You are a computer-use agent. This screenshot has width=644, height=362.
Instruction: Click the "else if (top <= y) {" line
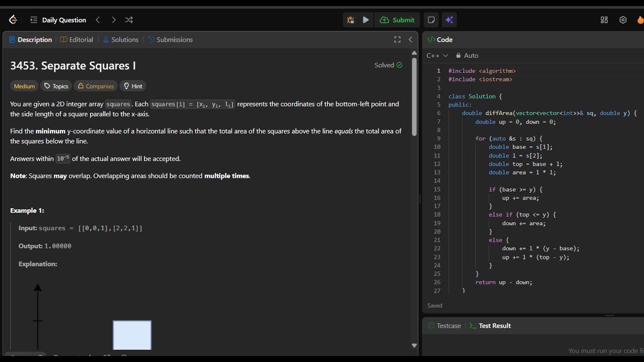point(522,215)
